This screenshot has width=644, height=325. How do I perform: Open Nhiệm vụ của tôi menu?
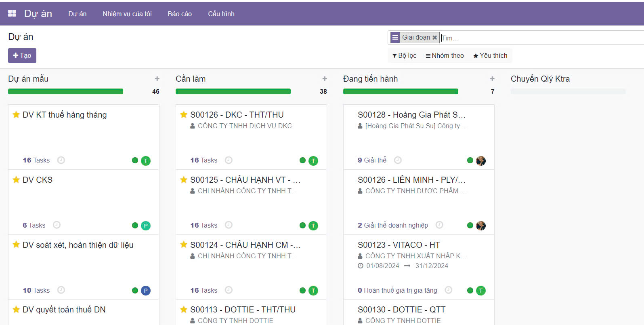(x=127, y=14)
